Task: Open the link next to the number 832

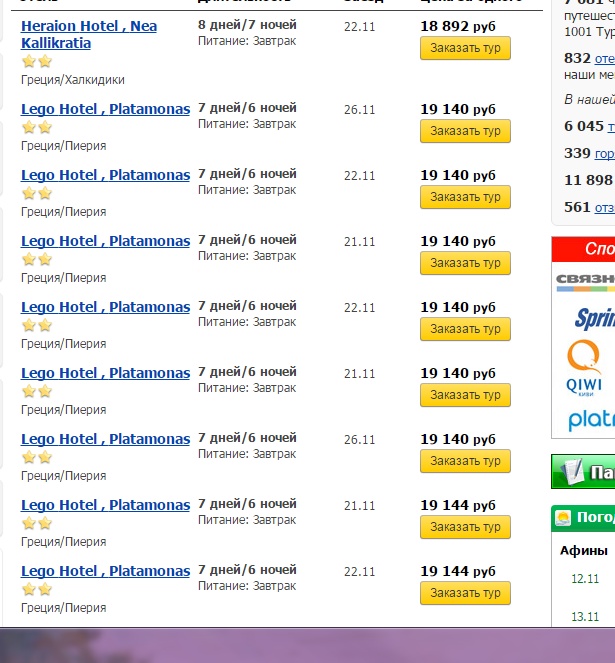Action: [605, 59]
